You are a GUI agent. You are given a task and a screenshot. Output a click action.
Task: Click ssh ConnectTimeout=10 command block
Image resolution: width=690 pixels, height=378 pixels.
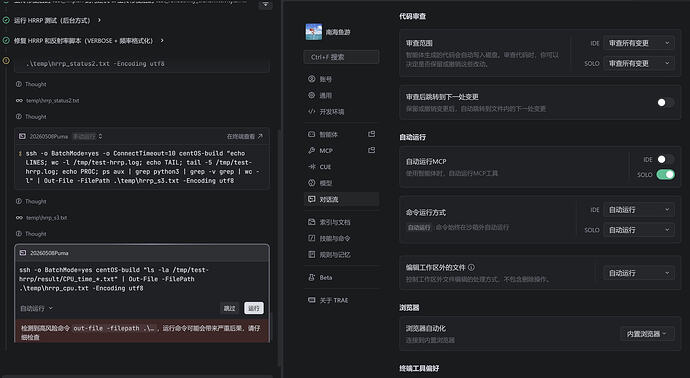(142, 167)
